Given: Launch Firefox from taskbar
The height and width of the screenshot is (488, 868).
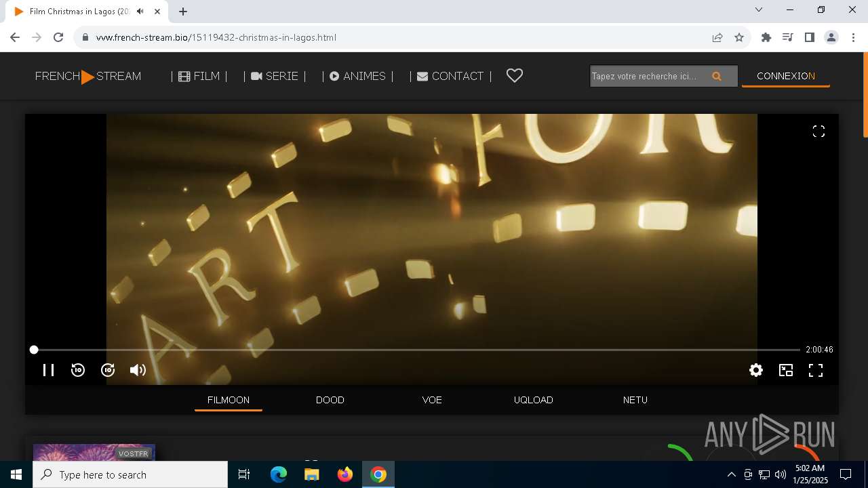Looking at the screenshot, I should pyautogui.click(x=345, y=474).
